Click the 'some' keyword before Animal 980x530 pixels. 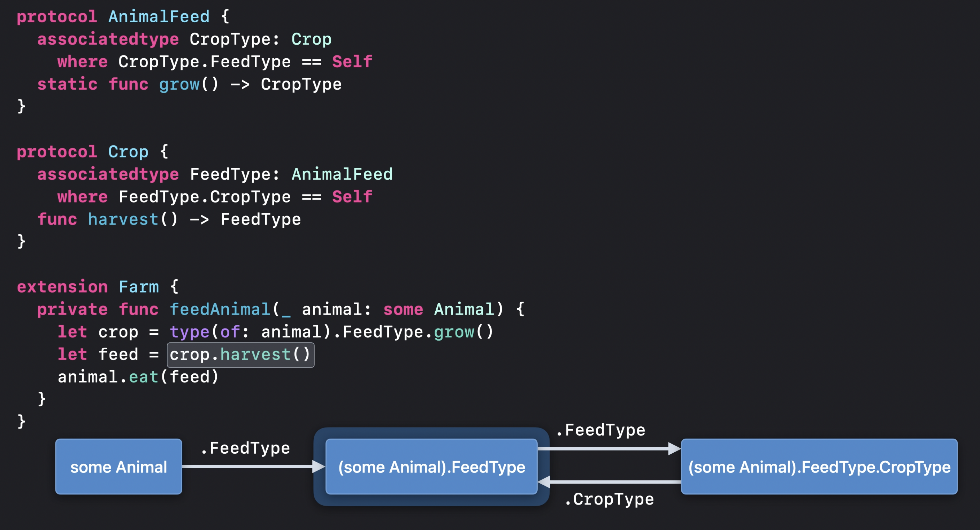click(403, 310)
